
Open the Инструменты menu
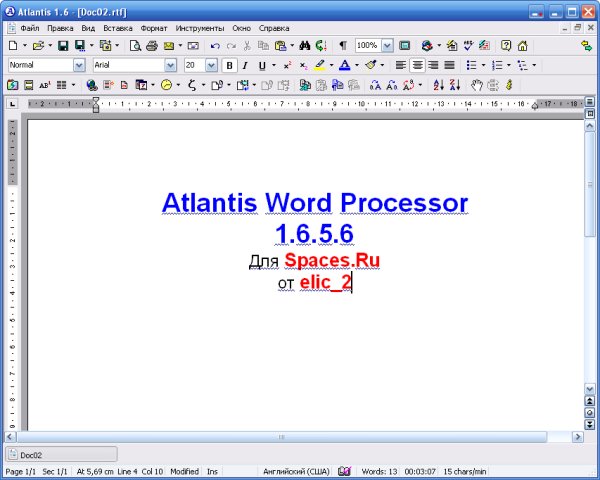pos(200,28)
